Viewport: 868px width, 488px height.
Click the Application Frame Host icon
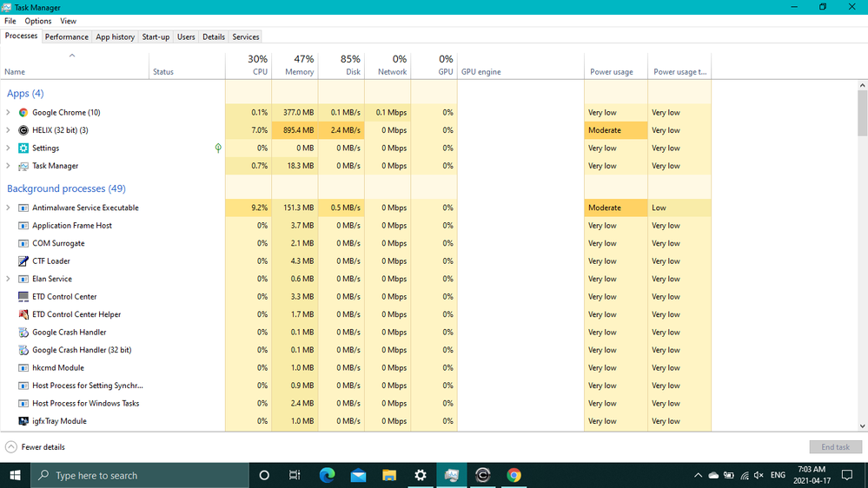(x=23, y=226)
